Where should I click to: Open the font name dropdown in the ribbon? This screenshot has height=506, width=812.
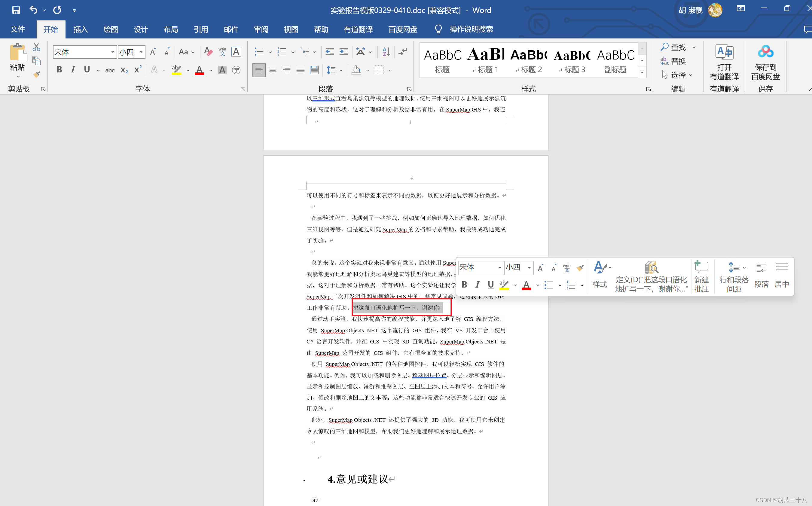(113, 52)
